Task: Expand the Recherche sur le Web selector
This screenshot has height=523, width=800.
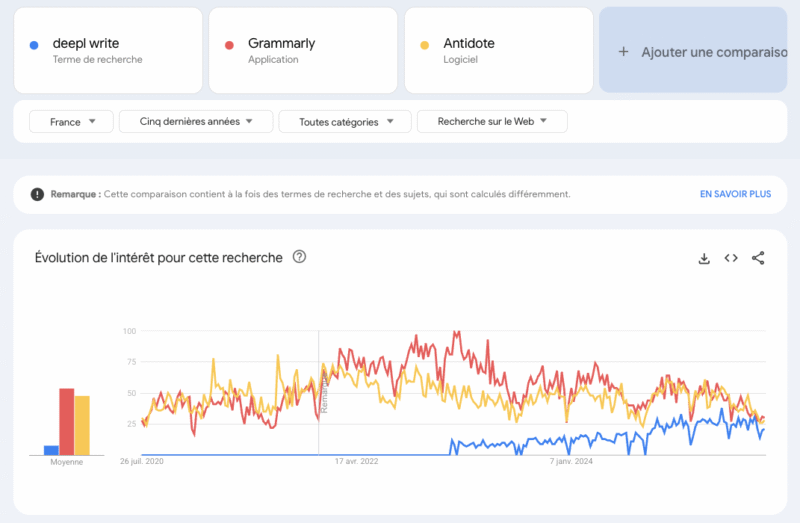Action: pyautogui.click(x=492, y=121)
